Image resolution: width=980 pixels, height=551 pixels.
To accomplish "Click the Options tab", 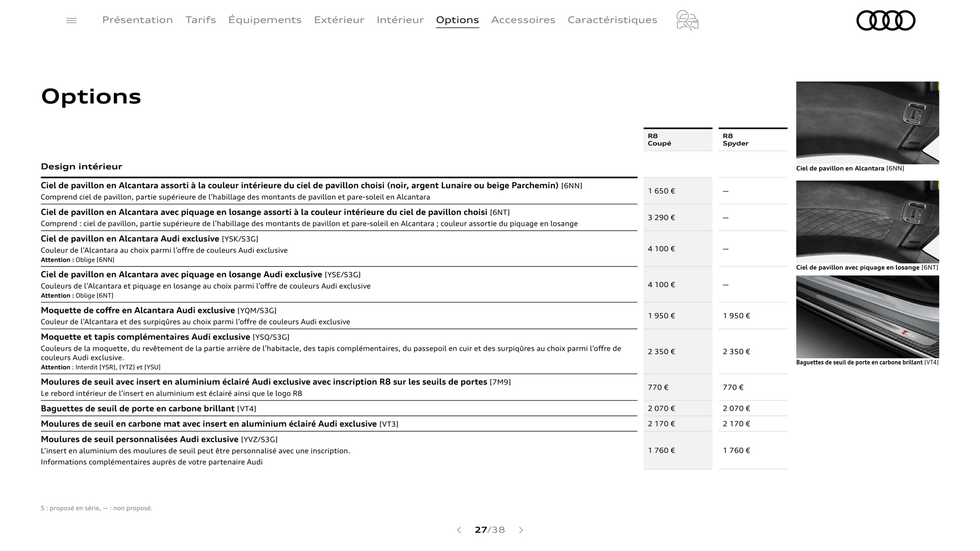I will pyautogui.click(x=457, y=20).
